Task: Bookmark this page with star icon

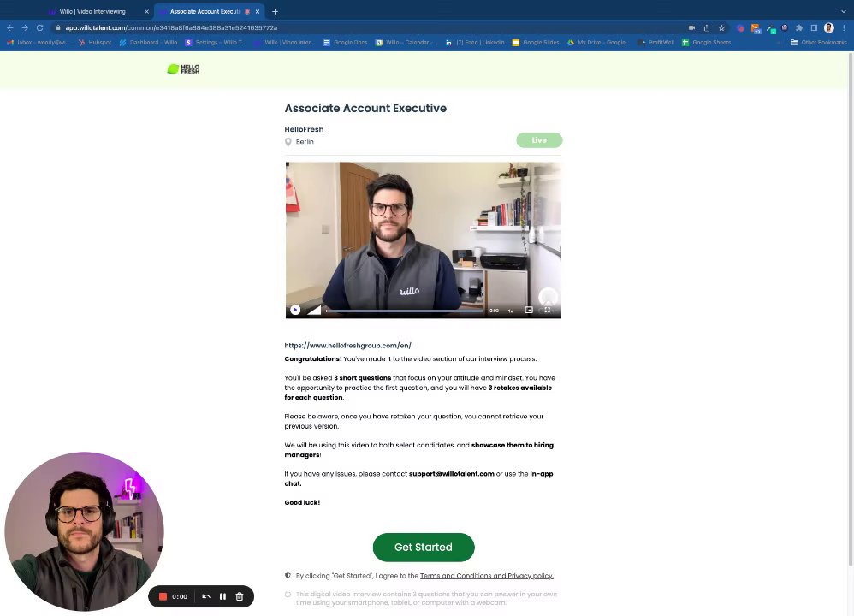Action: coord(721,27)
